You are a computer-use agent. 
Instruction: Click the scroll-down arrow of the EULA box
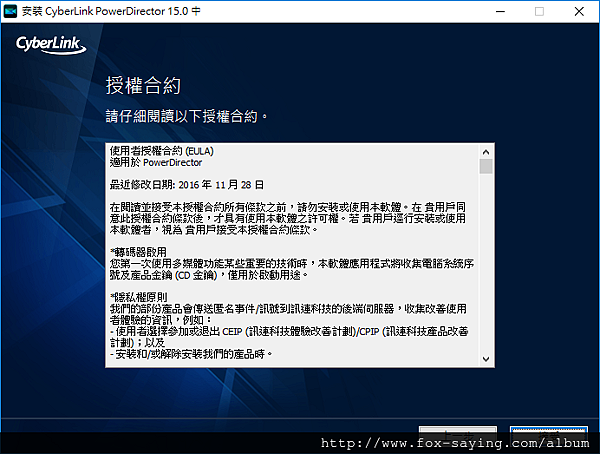coord(486,359)
